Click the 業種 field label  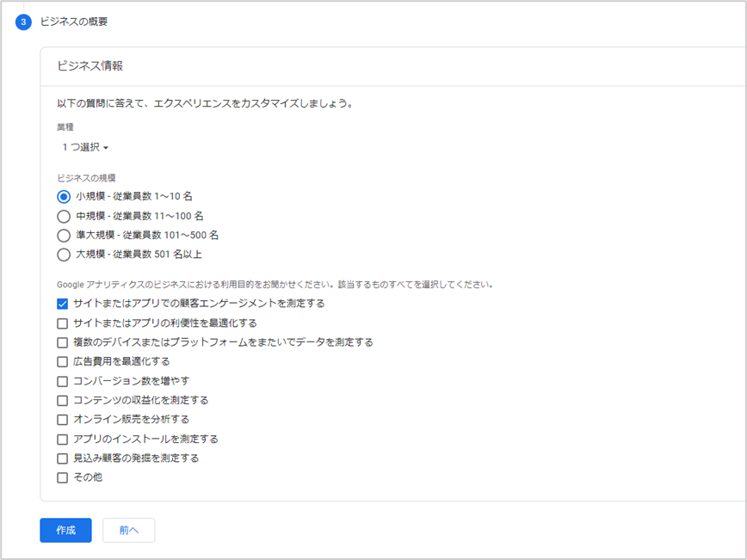point(65,127)
